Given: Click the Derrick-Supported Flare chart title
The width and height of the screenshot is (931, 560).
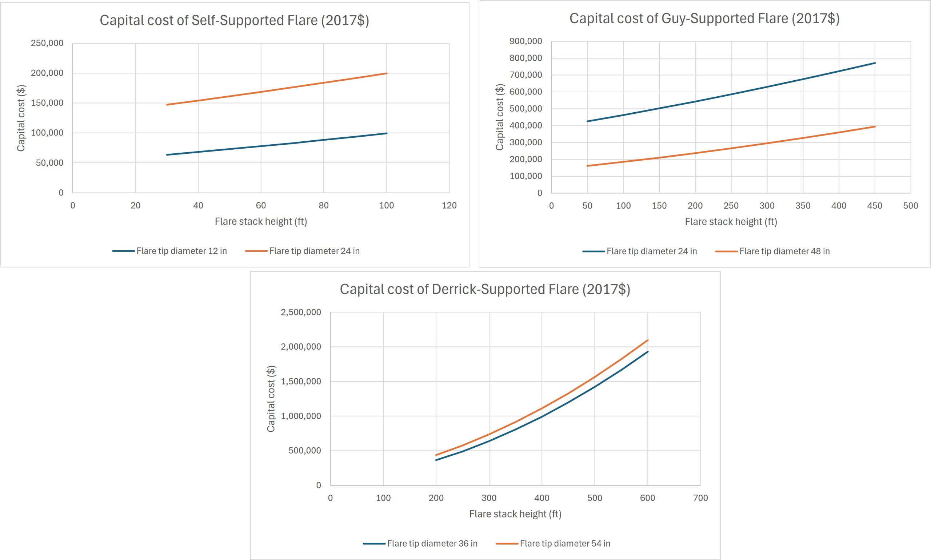Looking at the screenshot, I should pos(485,289).
